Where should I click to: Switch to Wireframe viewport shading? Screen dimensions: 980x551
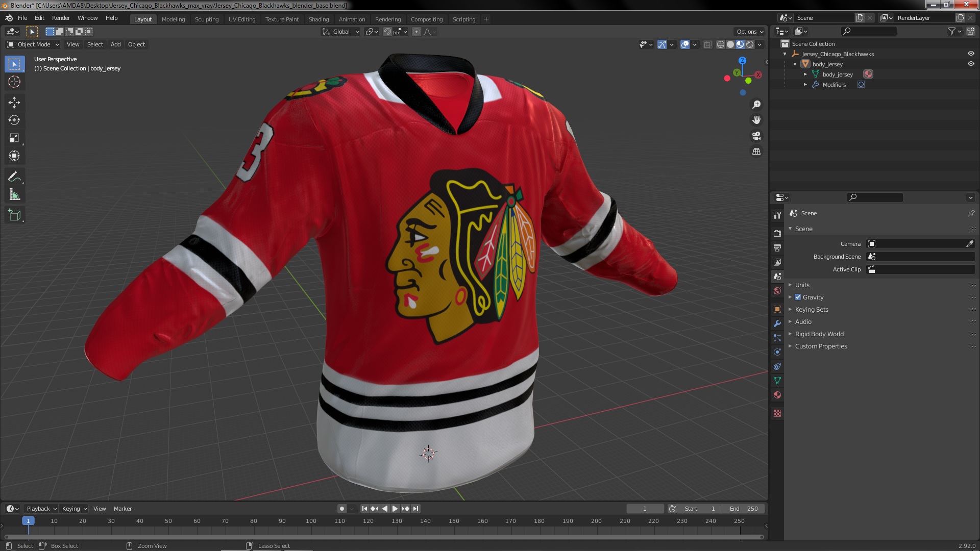pyautogui.click(x=721, y=44)
